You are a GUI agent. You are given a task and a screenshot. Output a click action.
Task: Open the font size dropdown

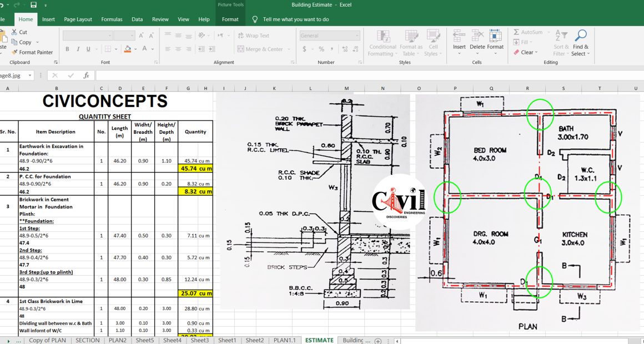point(132,36)
